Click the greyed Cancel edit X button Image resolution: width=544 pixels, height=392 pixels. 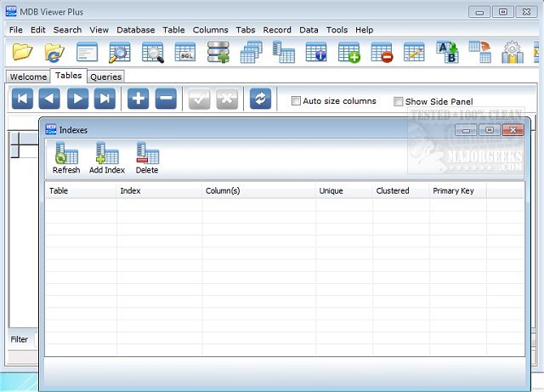click(x=227, y=99)
